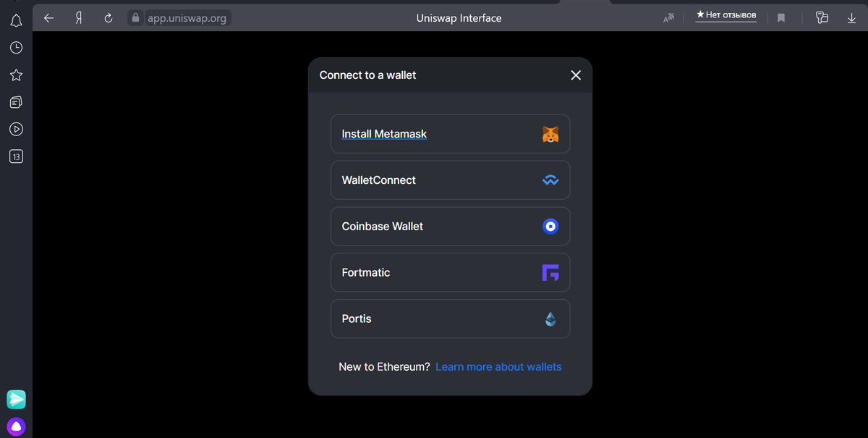Screen dimensions: 868x438
Task: Click the MetaMask fox icon
Action: coord(550,134)
